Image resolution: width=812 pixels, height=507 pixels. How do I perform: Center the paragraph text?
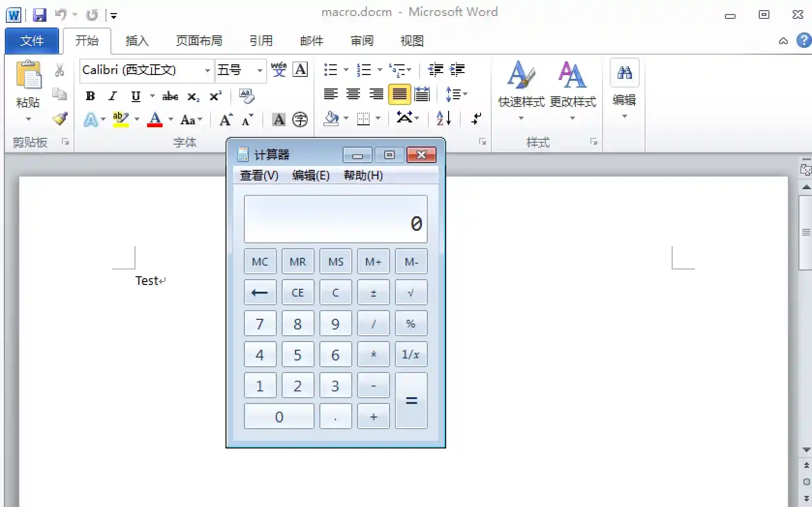[x=353, y=94]
